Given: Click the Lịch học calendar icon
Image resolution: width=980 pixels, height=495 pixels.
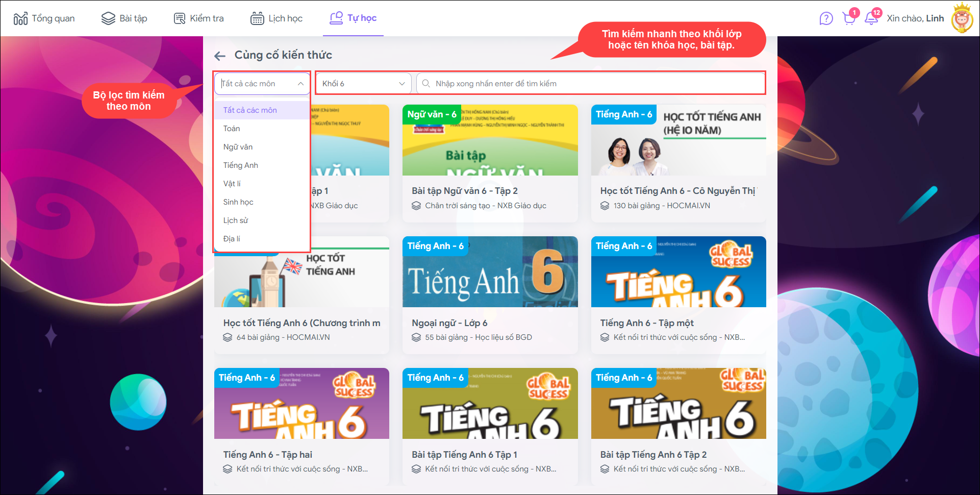Looking at the screenshot, I should [x=257, y=18].
